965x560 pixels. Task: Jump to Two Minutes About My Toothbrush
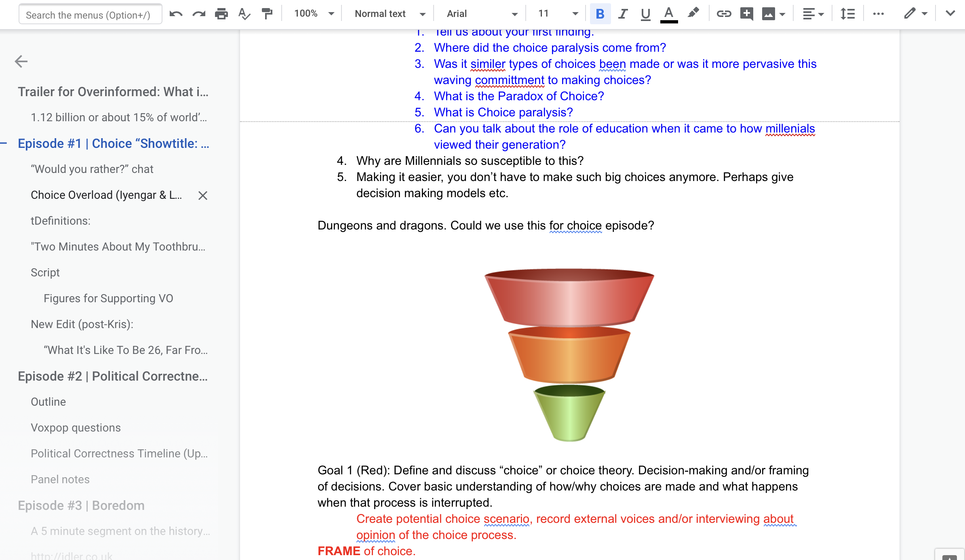[x=118, y=246]
